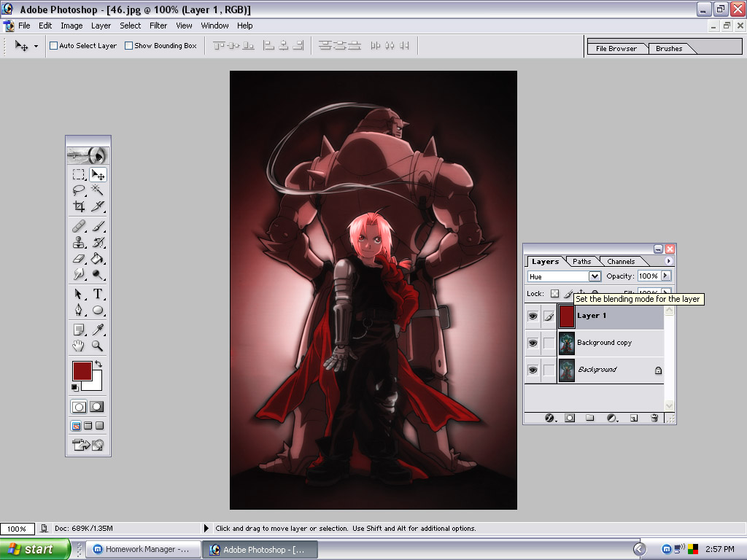Hide Layer 1 with its eye icon
The height and width of the screenshot is (560, 747).
click(x=533, y=316)
